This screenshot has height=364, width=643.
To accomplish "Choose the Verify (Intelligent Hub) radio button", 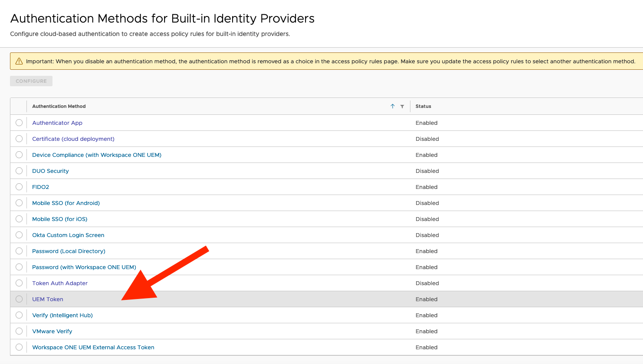I will pyautogui.click(x=19, y=315).
